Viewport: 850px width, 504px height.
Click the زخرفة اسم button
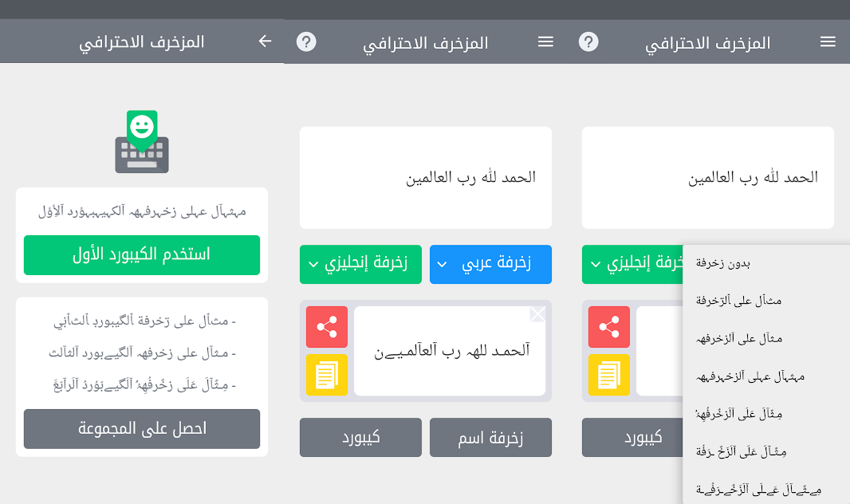pos(490,437)
